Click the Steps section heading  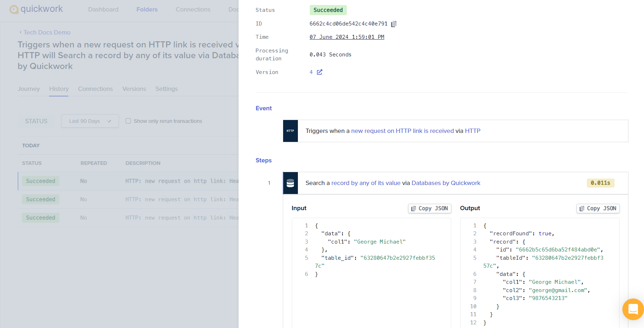coord(264,160)
